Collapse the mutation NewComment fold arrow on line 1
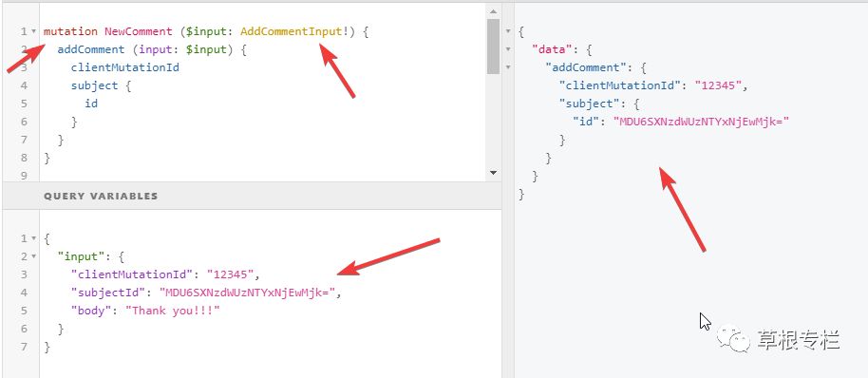Viewport: 868px width, 378px height. click(34, 32)
